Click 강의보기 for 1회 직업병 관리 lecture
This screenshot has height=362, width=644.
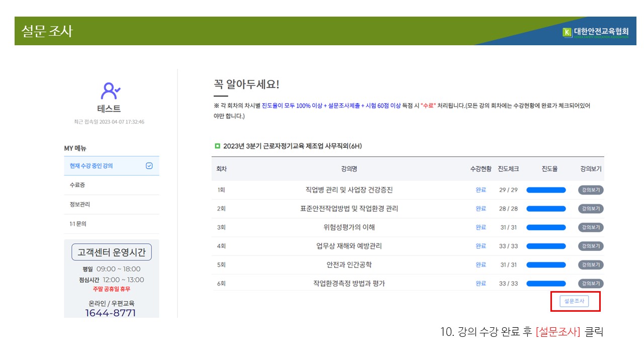tap(591, 190)
